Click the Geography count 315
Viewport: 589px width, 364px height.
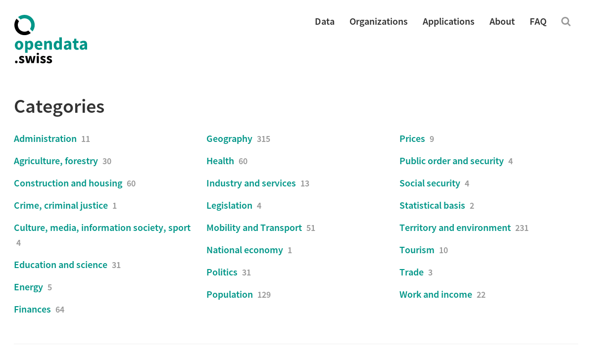click(x=263, y=139)
